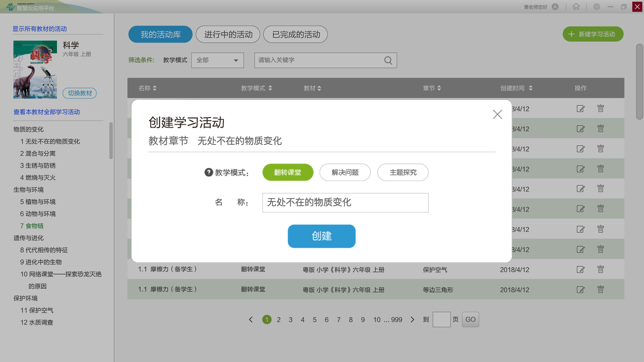The width and height of the screenshot is (644, 362).
Task: Click the search magnifier icon
Action: (389, 60)
